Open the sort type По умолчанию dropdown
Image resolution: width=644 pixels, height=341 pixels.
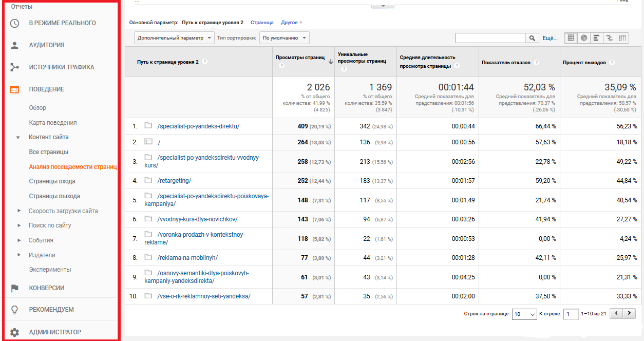(x=284, y=38)
